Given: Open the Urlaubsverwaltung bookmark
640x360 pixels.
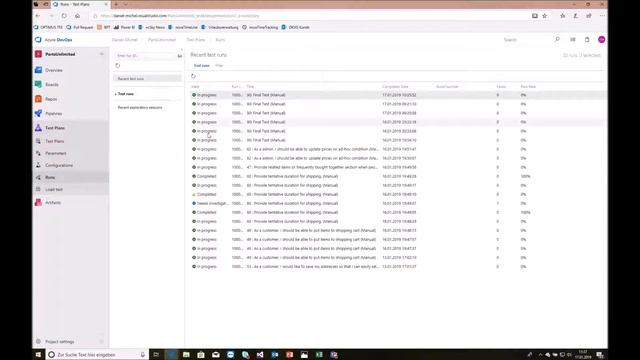Looking at the screenshot, I should pos(220,27).
